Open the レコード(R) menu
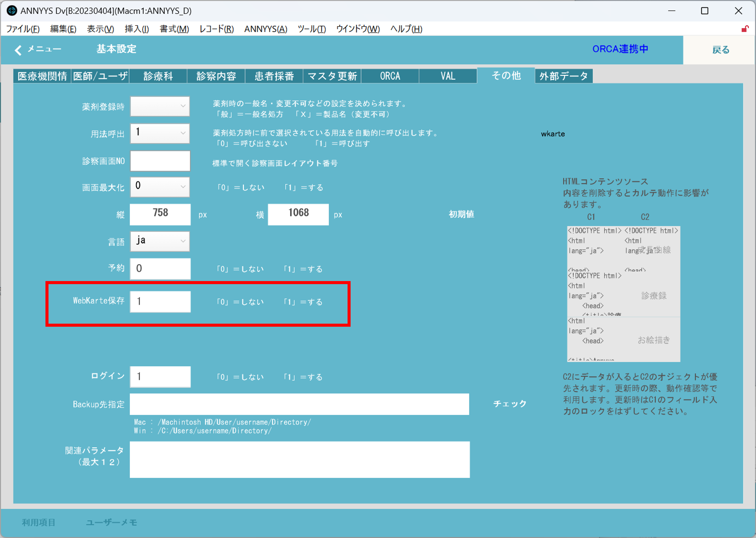The width and height of the screenshot is (756, 538). tap(216, 29)
